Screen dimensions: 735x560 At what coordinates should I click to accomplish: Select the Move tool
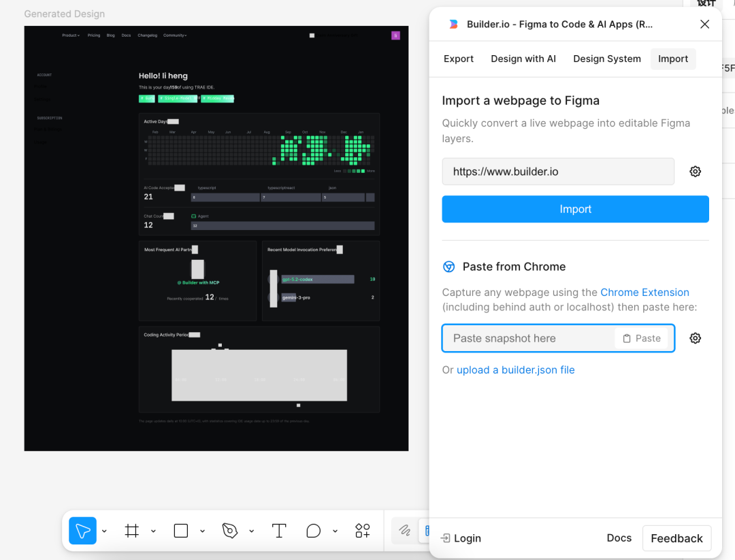82,530
